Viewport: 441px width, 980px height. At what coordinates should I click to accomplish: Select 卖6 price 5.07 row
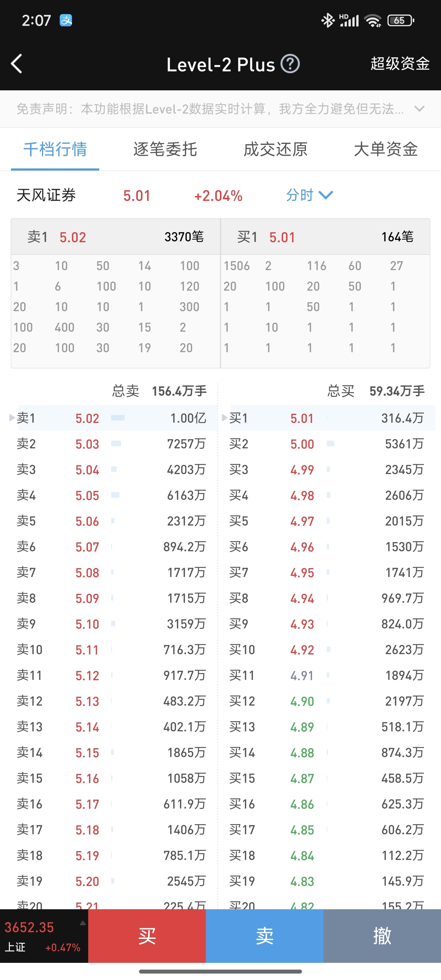click(111, 547)
